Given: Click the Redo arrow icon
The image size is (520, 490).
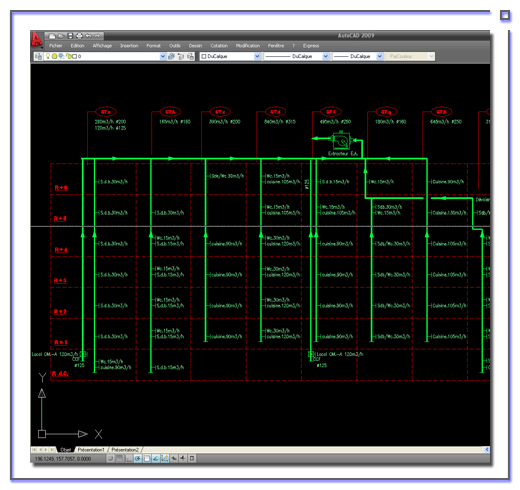Looking at the screenshot, I should point(97,36).
